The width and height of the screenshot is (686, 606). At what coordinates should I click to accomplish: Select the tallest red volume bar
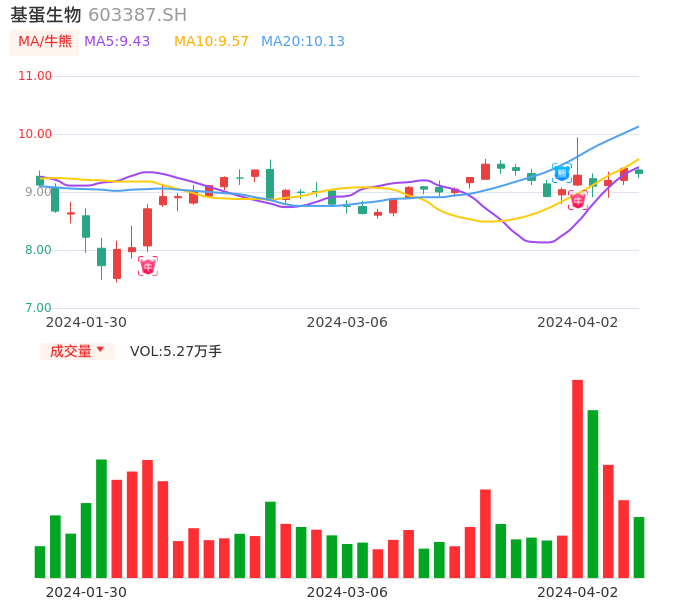(x=577, y=478)
